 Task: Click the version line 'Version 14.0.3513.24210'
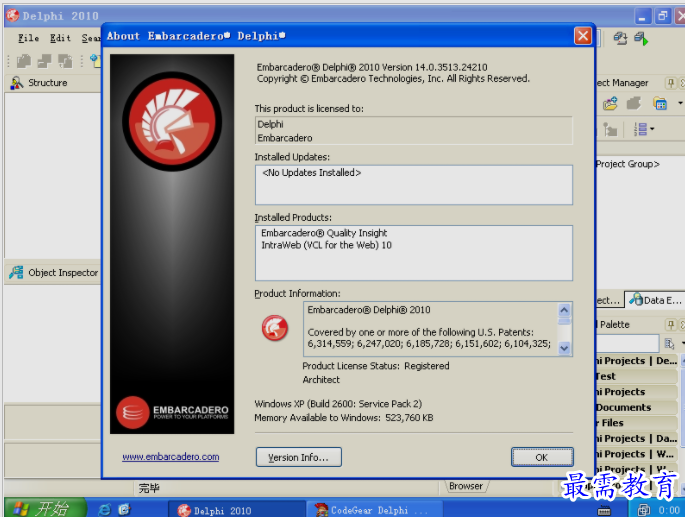pyautogui.click(x=434, y=67)
